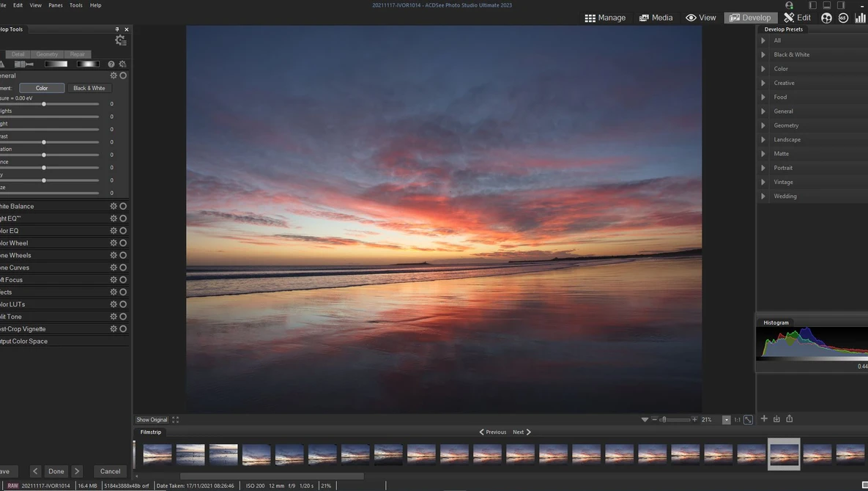This screenshot has width=868, height=491.
Task: Expand the Black & White presets category
Action: click(763, 55)
